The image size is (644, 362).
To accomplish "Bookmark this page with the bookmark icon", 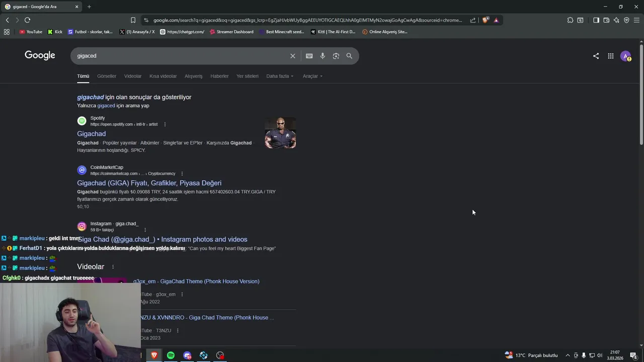I will click(133, 20).
